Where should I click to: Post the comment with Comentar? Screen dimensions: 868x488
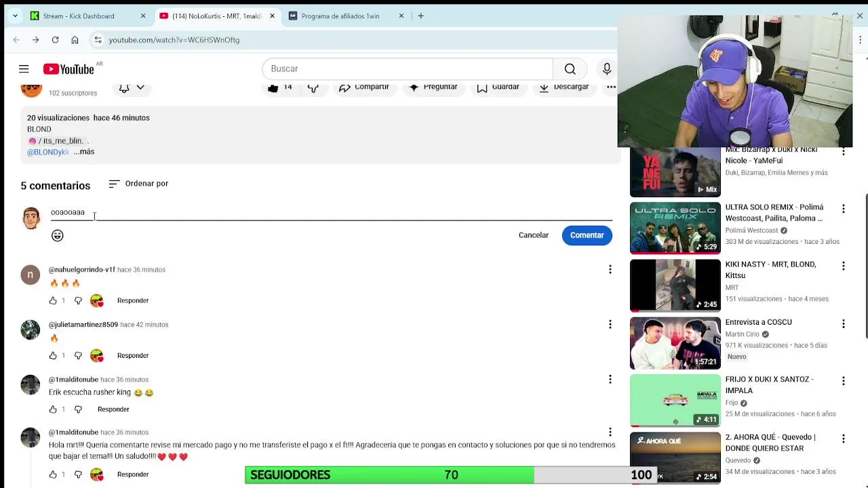(x=587, y=235)
